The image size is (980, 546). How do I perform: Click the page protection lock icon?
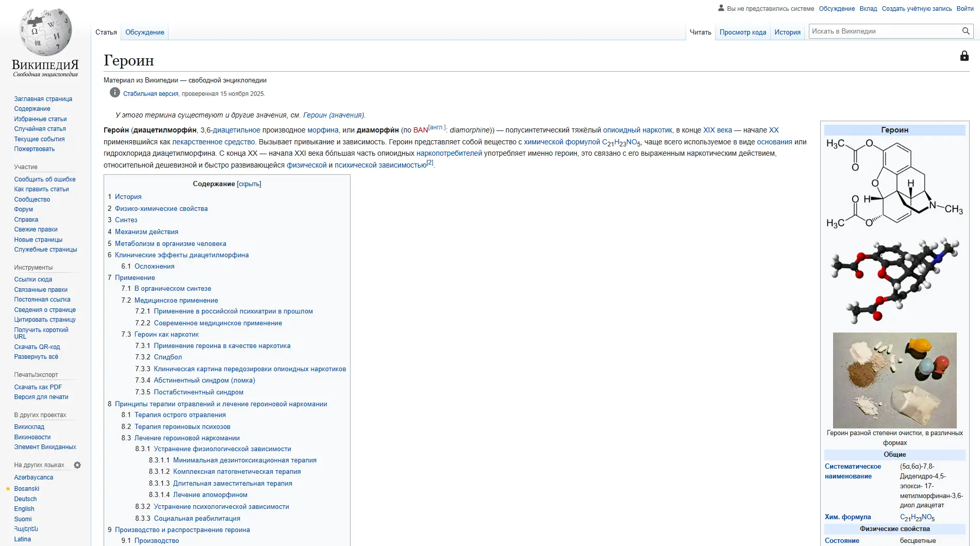pyautogui.click(x=965, y=56)
